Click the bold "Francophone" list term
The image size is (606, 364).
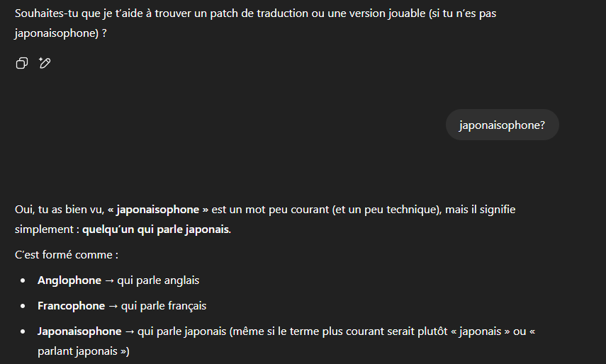click(x=71, y=306)
